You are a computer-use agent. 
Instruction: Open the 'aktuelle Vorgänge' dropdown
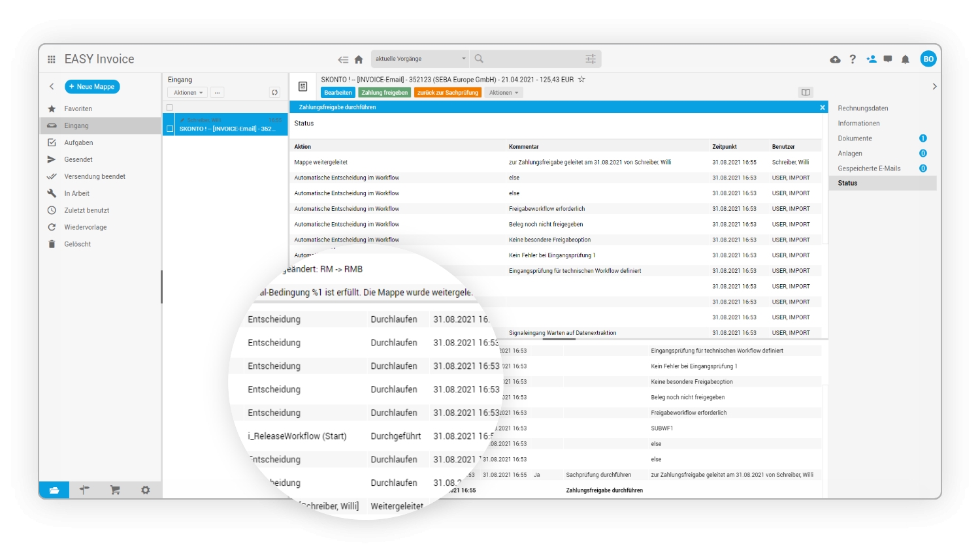pyautogui.click(x=420, y=59)
